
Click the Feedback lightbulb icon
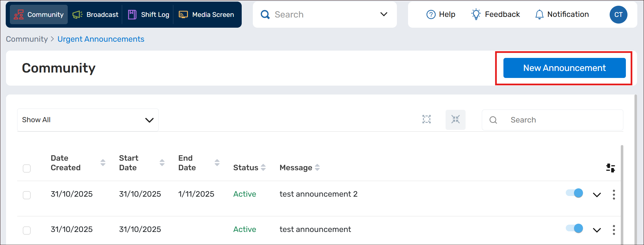pyautogui.click(x=476, y=15)
